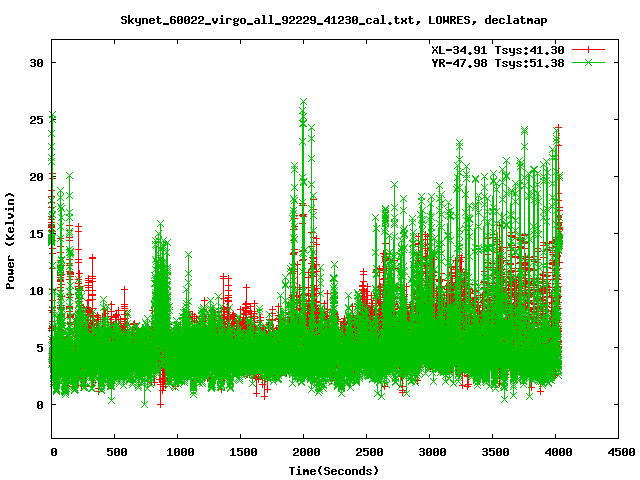The height and width of the screenshot is (480, 640).
Task: Click the x-axis tick label 3500
Action: [x=495, y=452]
